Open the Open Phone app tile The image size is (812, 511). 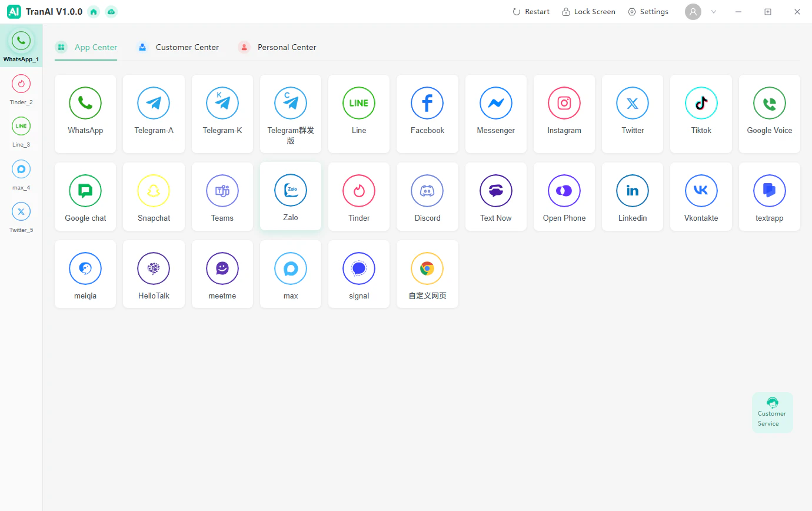click(564, 197)
